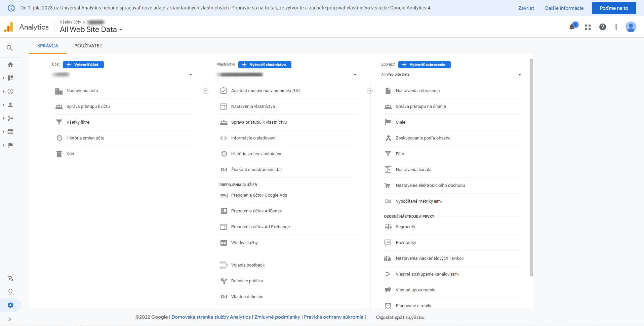The width and height of the screenshot is (644, 326).
Task: Click Vytvoriť zobrazenie button
Action: coord(425,65)
